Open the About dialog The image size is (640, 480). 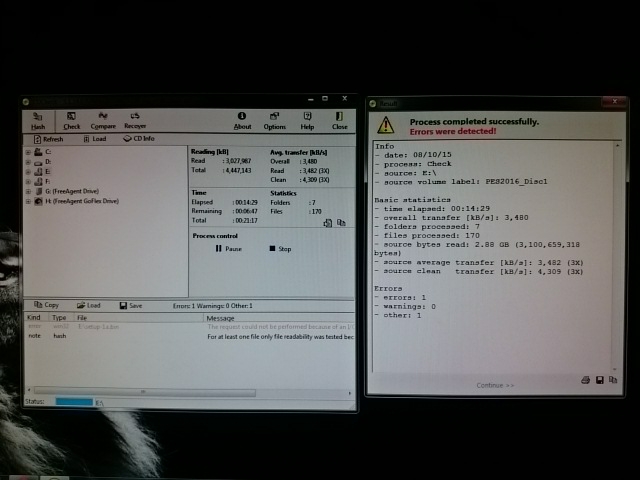click(x=242, y=120)
